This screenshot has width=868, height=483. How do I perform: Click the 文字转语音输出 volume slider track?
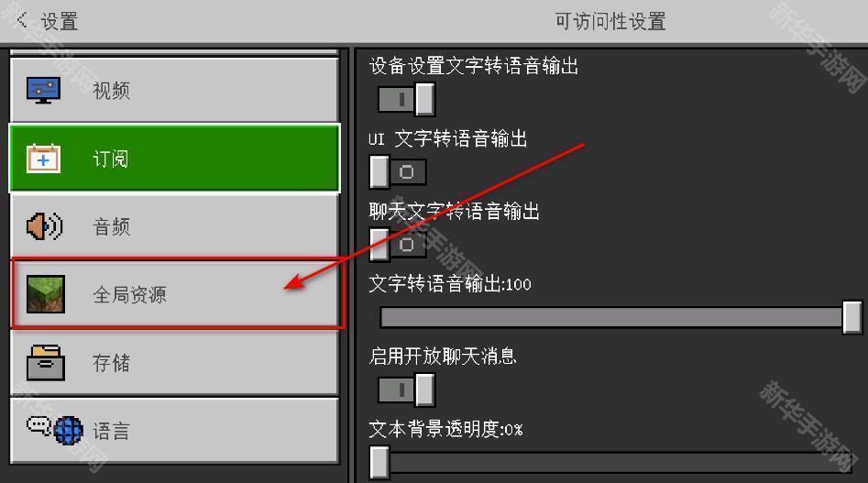[x=620, y=318]
